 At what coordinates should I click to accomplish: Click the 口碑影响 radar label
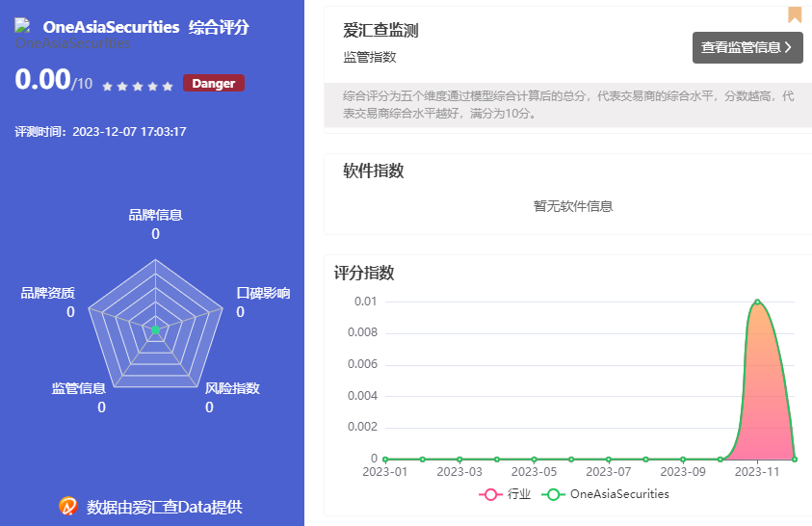(263, 293)
